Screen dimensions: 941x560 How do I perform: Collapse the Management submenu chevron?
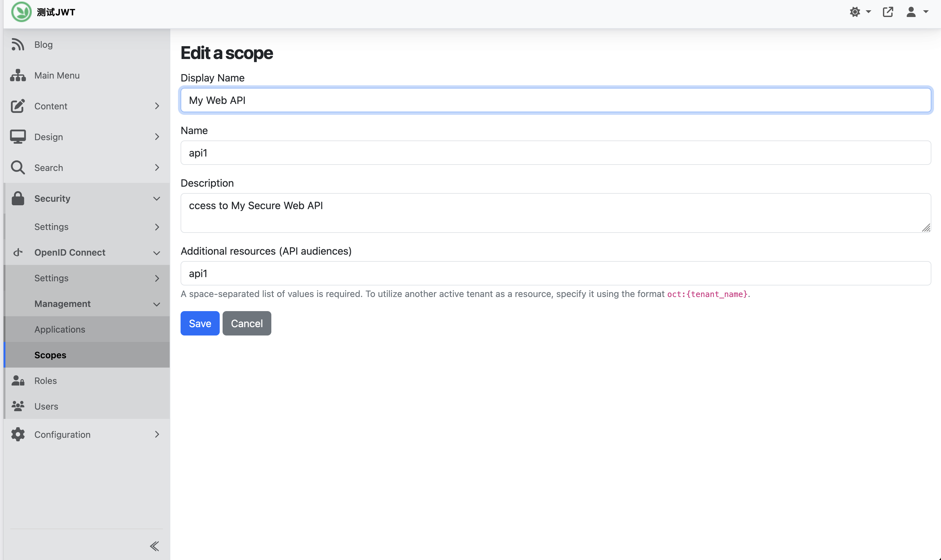coord(157,304)
